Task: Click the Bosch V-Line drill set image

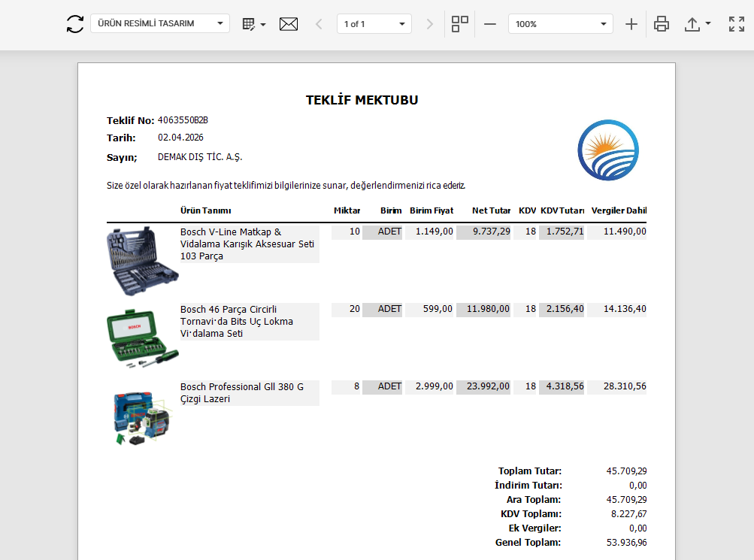Action: (142, 261)
